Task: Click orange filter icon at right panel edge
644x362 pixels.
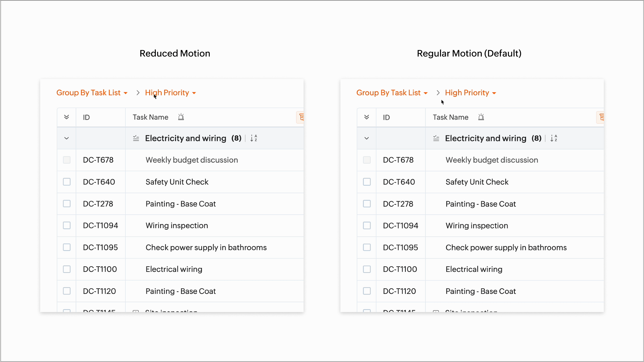Action: point(601,117)
